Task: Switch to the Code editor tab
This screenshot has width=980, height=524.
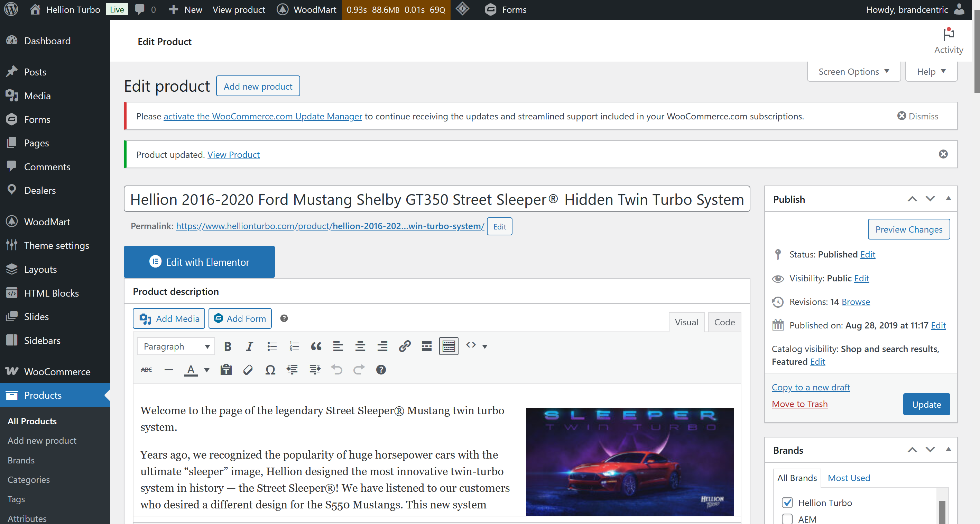Action: [724, 322]
